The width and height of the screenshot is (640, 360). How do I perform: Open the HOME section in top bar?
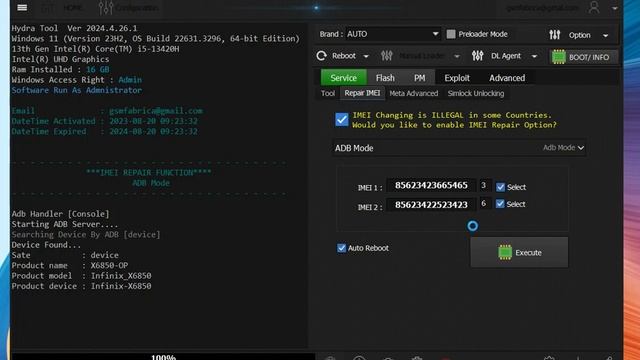(x=73, y=8)
